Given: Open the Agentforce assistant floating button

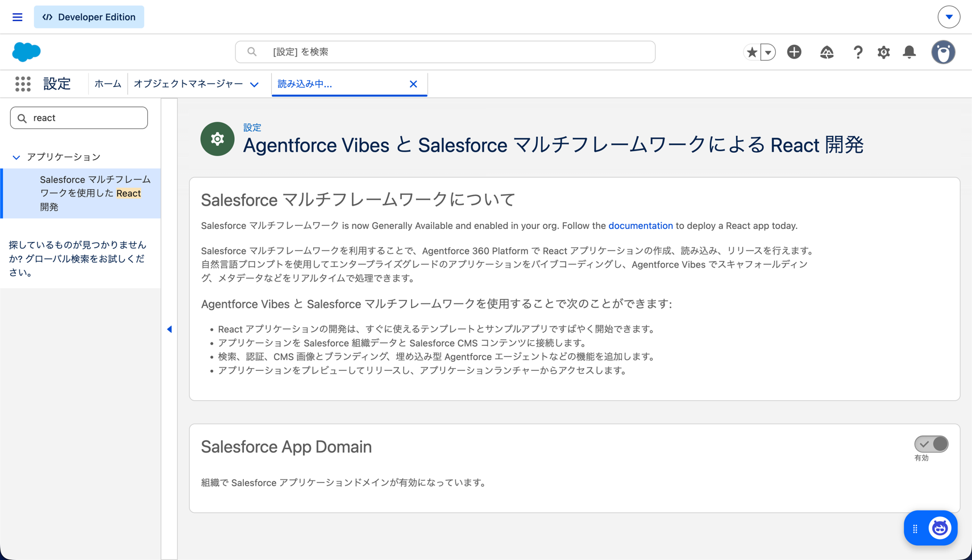Looking at the screenshot, I should click(940, 528).
